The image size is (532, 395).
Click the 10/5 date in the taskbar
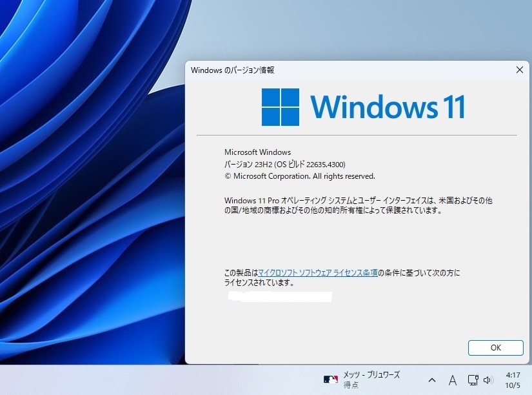point(512,385)
